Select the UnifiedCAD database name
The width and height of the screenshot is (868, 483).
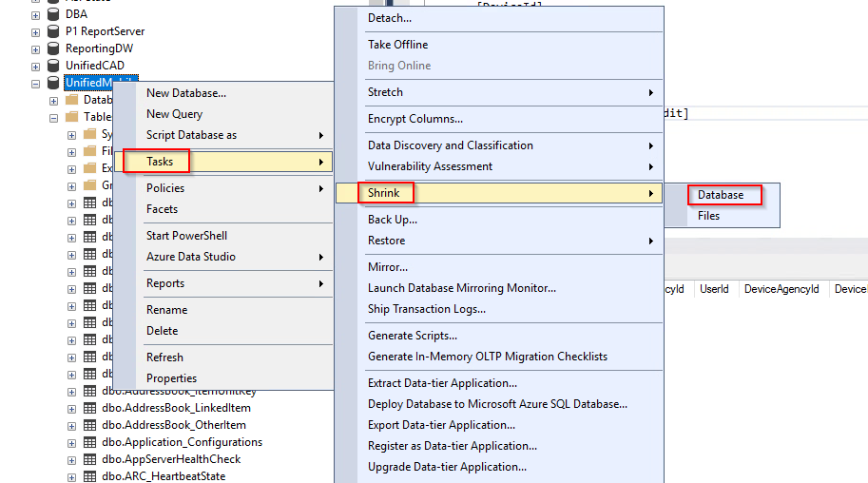(x=95, y=66)
